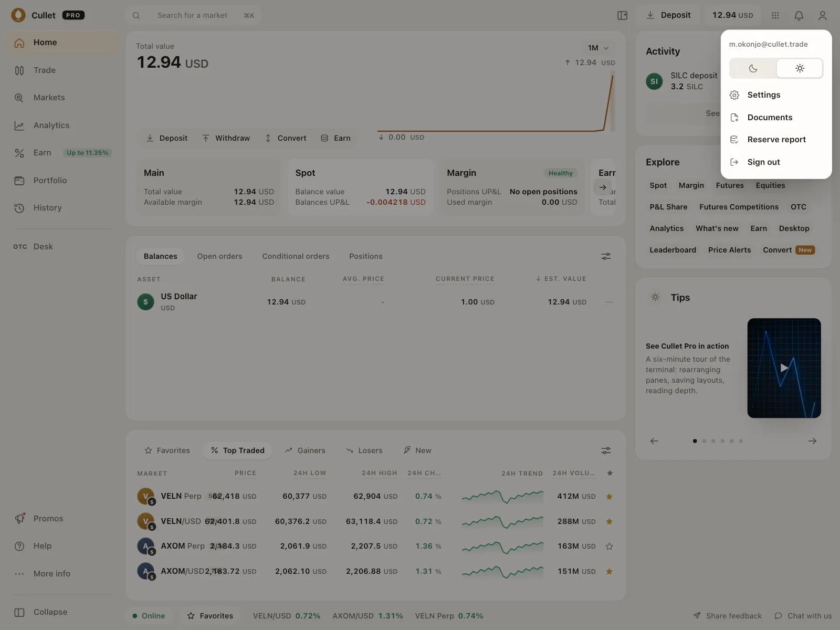Click the AXOM/USD market coin icon
This screenshot has width=840, height=630.
point(146,572)
